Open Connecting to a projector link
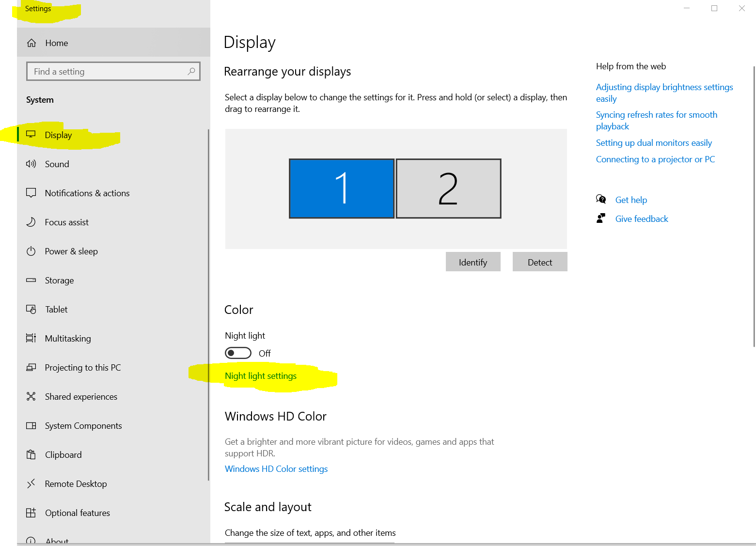Image resolution: width=756 pixels, height=546 pixels. (x=655, y=159)
